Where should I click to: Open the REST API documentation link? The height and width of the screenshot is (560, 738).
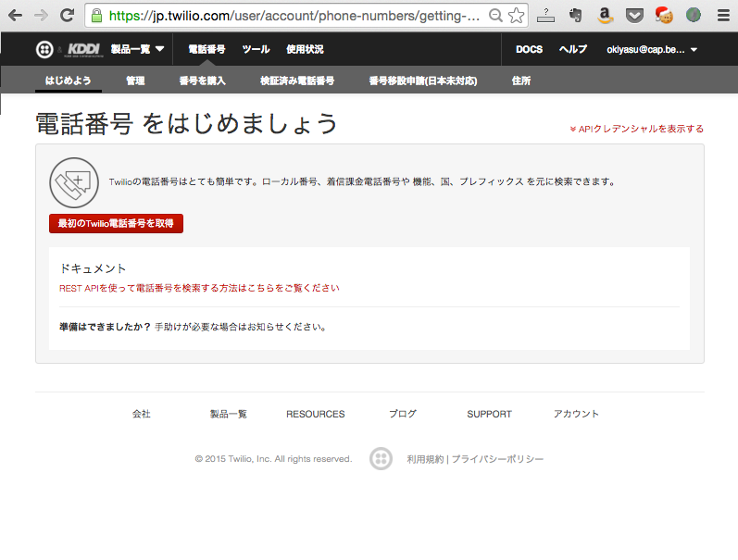(199, 288)
